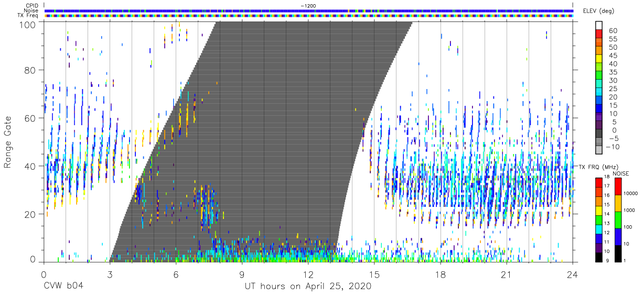
Task: Click 'UT hours on April 25, 2020' axis title
Action: tap(308, 287)
